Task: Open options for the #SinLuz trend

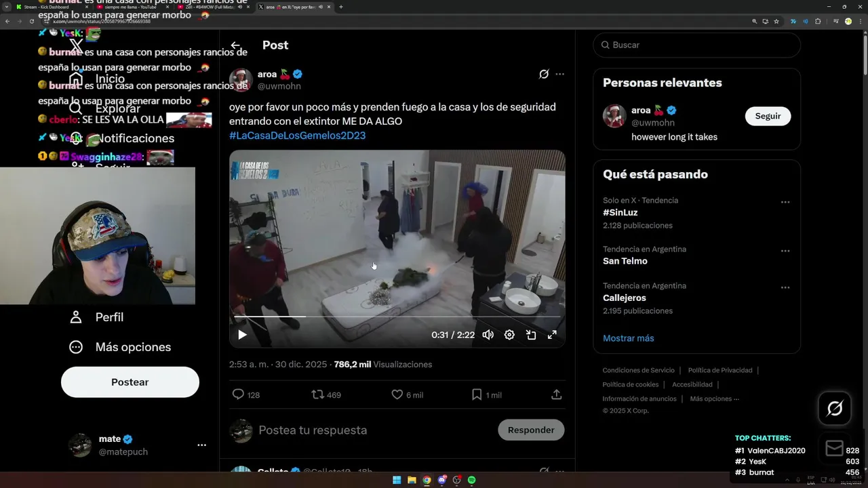Action: click(x=785, y=202)
